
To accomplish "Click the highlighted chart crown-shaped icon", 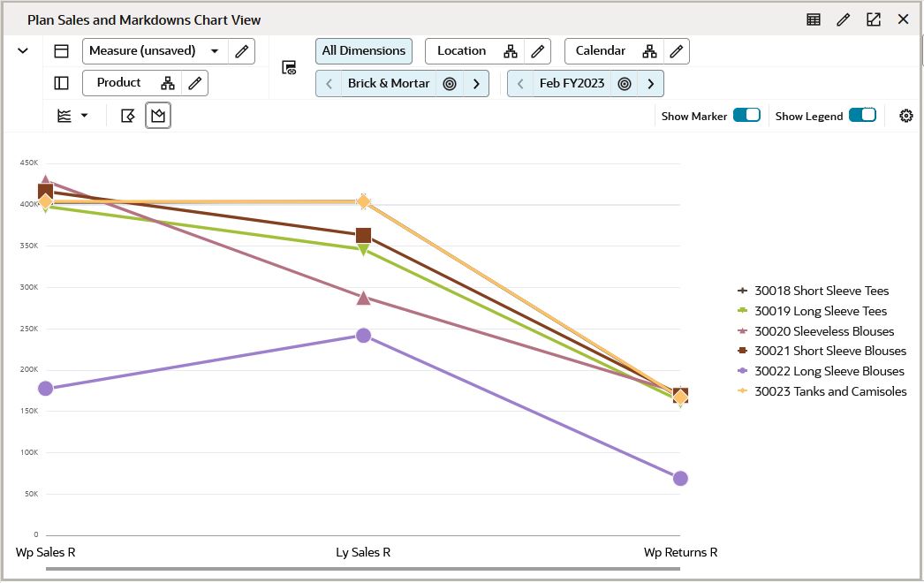I will [x=158, y=116].
